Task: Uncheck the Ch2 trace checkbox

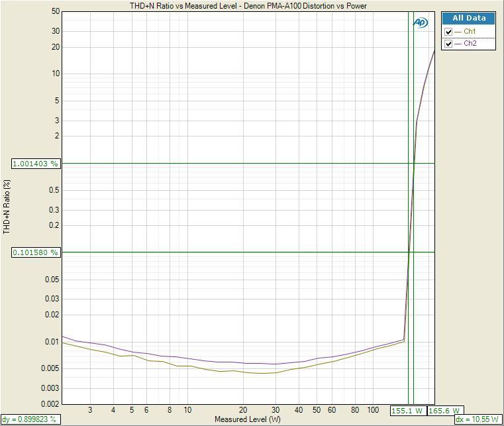Action: (449, 44)
